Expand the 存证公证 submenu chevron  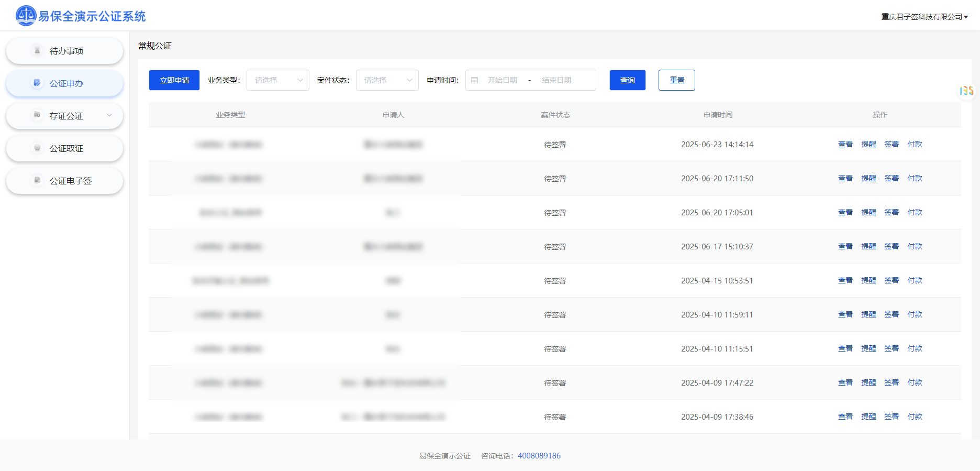pos(109,115)
